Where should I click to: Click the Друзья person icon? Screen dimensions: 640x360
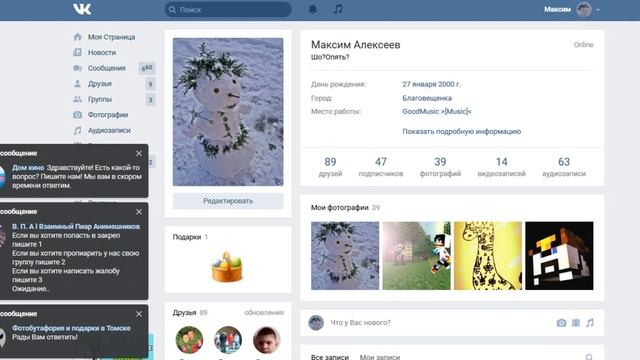(x=78, y=83)
